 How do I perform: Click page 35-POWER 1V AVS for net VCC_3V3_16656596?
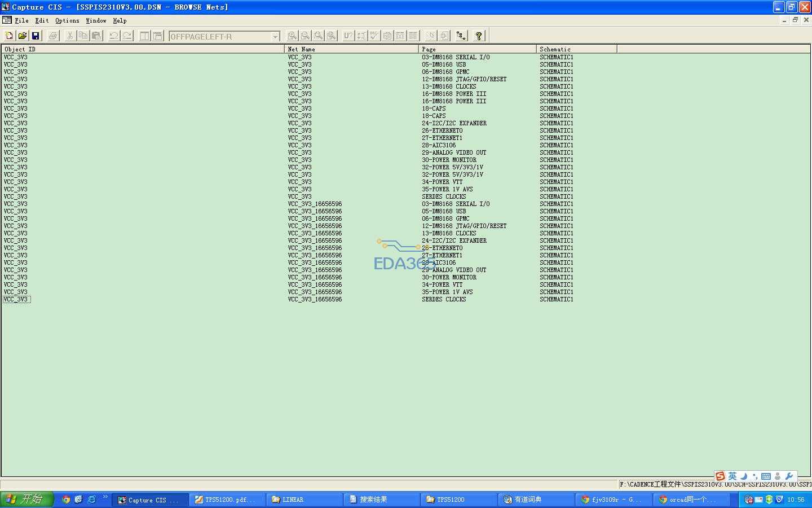pyautogui.click(x=447, y=292)
